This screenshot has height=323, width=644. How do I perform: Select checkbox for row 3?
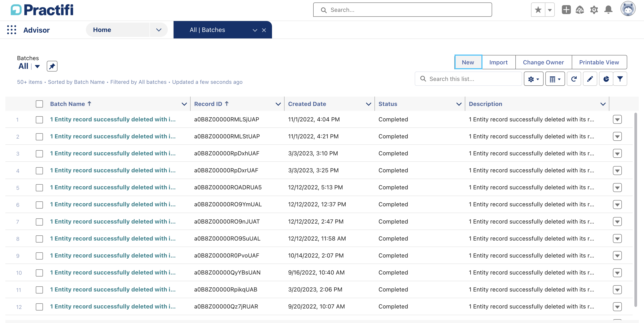tap(39, 154)
